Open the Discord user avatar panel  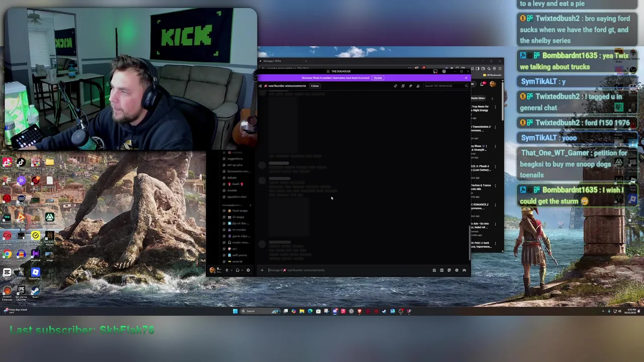click(215, 270)
